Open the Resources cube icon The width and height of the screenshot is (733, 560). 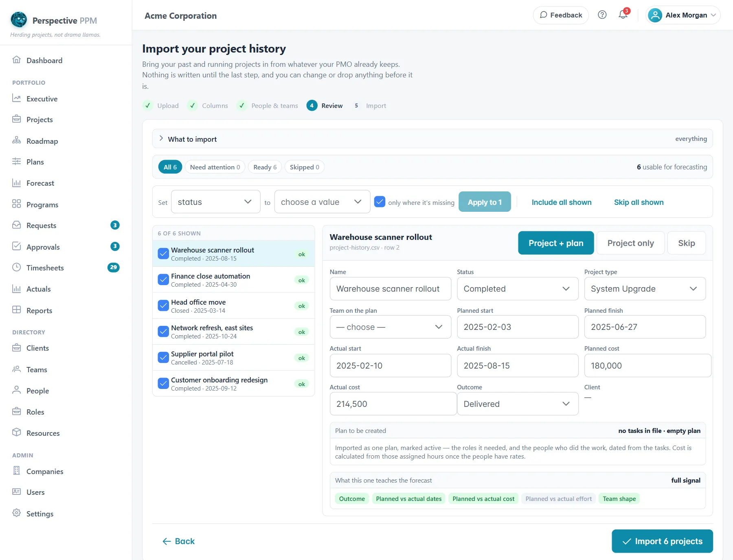click(x=16, y=433)
